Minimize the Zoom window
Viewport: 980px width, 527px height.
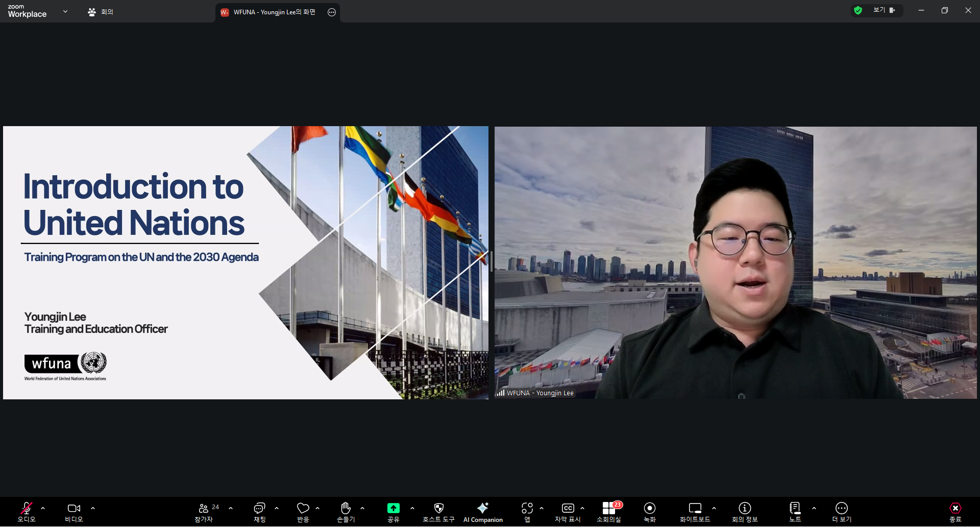(x=921, y=10)
